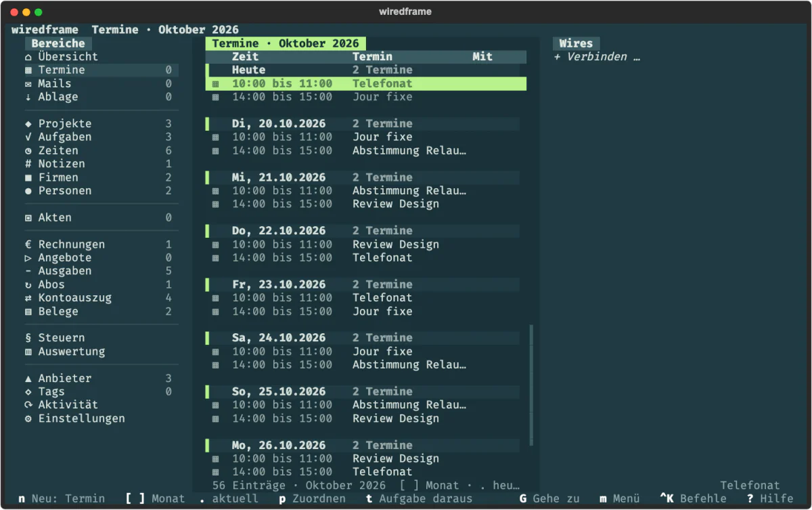812x510 pixels.
Task: Click calendar icon of today's Telefonat row
Action: click(216, 84)
